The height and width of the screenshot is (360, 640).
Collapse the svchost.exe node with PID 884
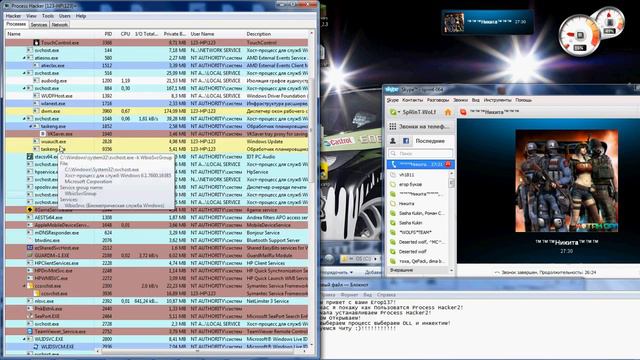coord(24,88)
